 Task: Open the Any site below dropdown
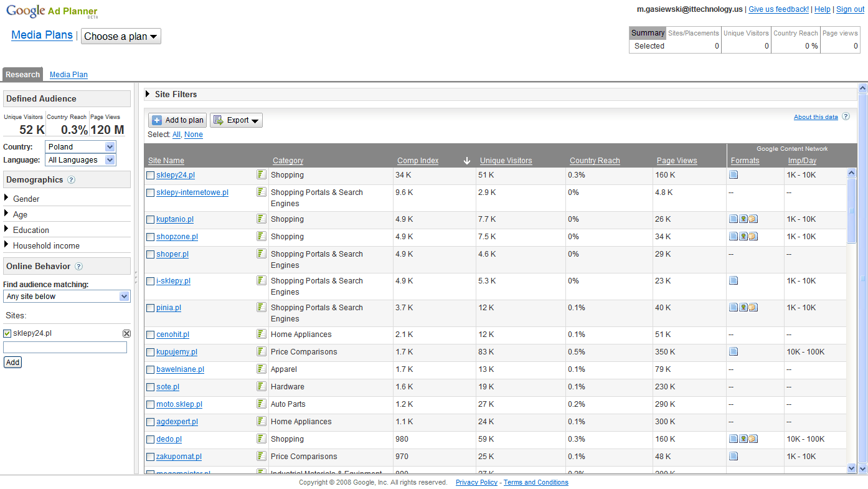coord(67,297)
